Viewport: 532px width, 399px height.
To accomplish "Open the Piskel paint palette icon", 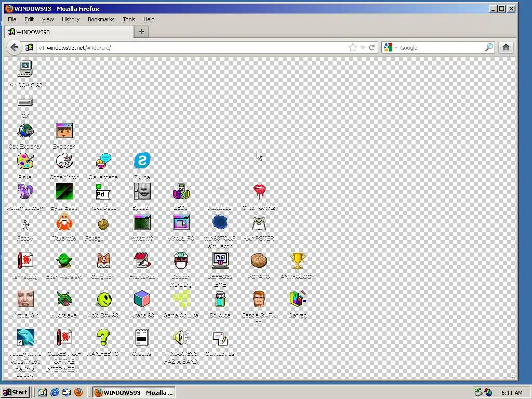I will pos(25,161).
